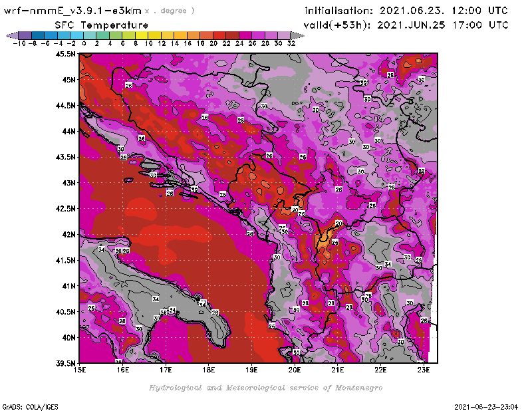Click the timestamp '2021-06-23-23:04'
The height and width of the screenshot is (411, 532).
pyautogui.click(x=486, y=407)
